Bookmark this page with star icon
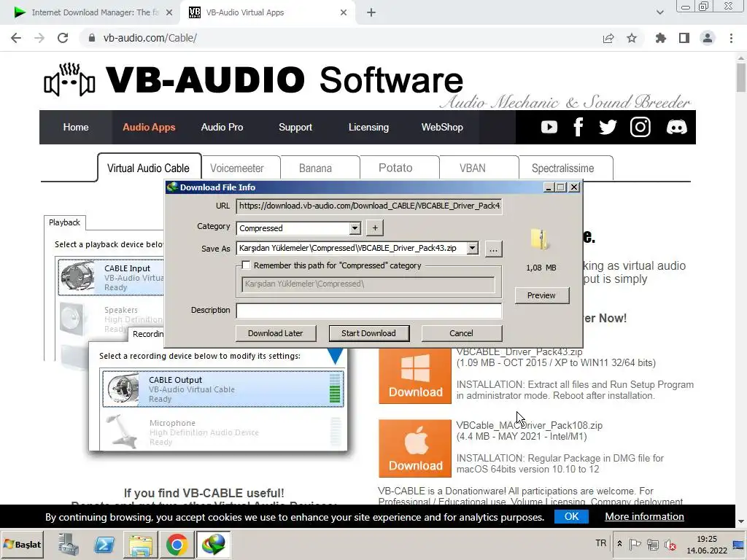Image resolution: width=747 pixels, height=560 pixels. [x=632, y=38]
